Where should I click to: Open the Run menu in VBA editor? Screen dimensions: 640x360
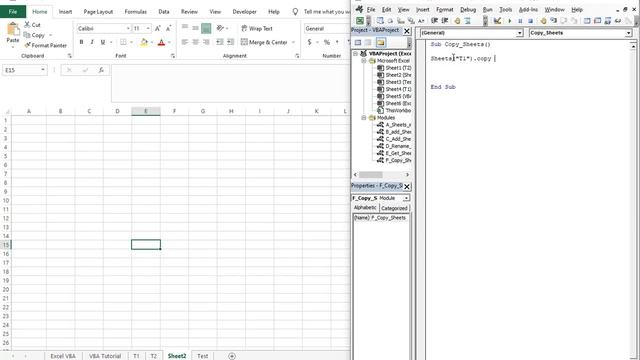point(487,9)
